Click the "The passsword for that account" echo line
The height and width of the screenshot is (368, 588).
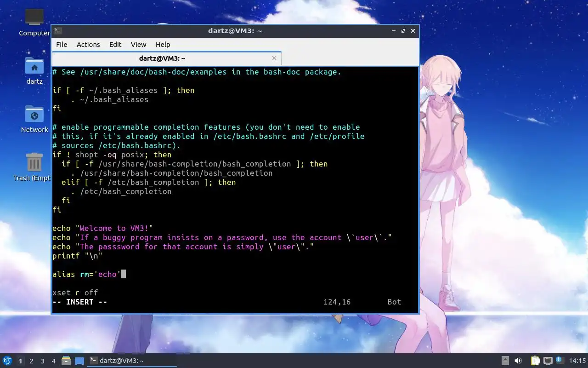coord(183,247)
